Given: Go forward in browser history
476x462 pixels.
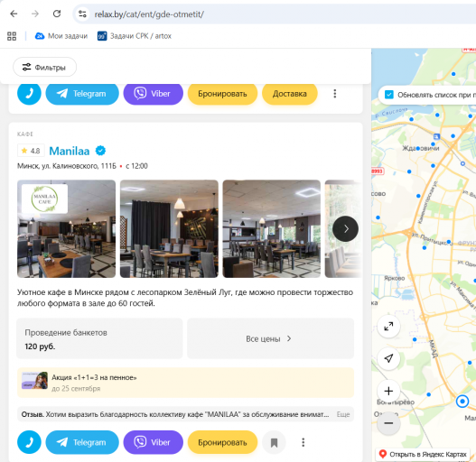Looking at the screenshot, I should (35, 14).
